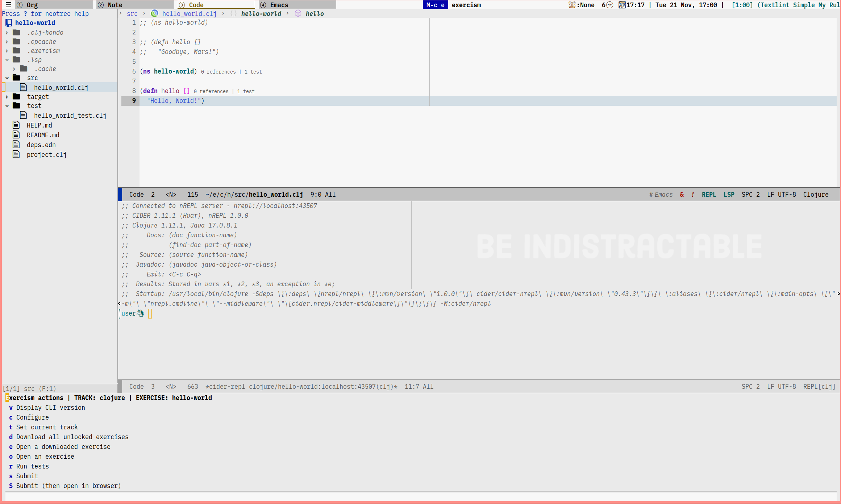The width and height of the screenshot is (841, 504).
Task: Select 'Submit (then open in browser)' action
Action: (65, 486)
